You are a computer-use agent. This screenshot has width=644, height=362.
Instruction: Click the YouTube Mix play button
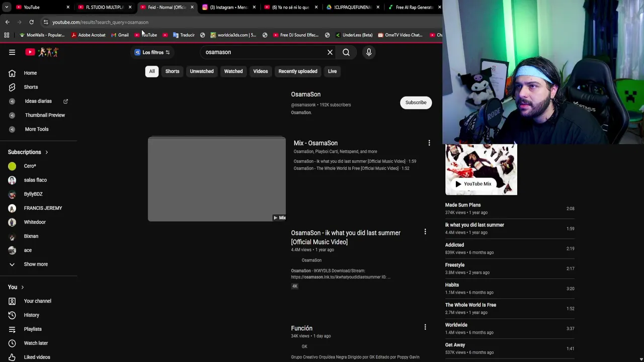coord(473,184)
